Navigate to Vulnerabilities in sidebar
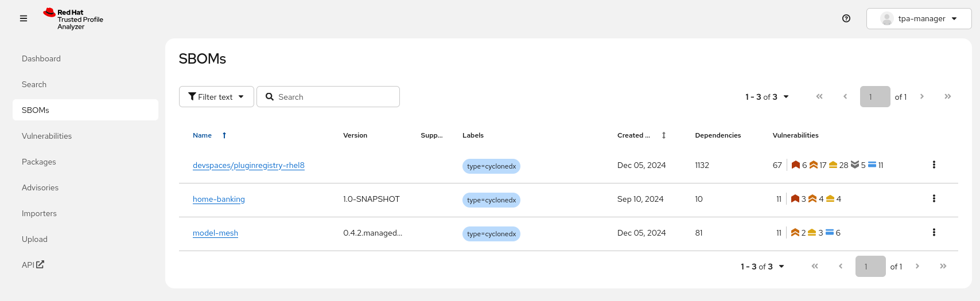Screen dimensions: 980x301 coord(47,136)
